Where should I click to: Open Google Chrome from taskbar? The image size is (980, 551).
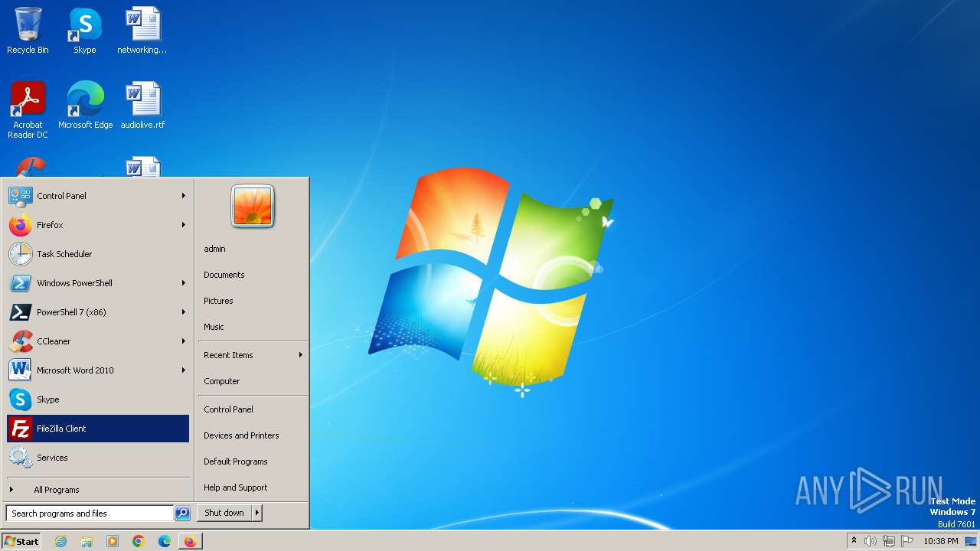coord(139,541)
